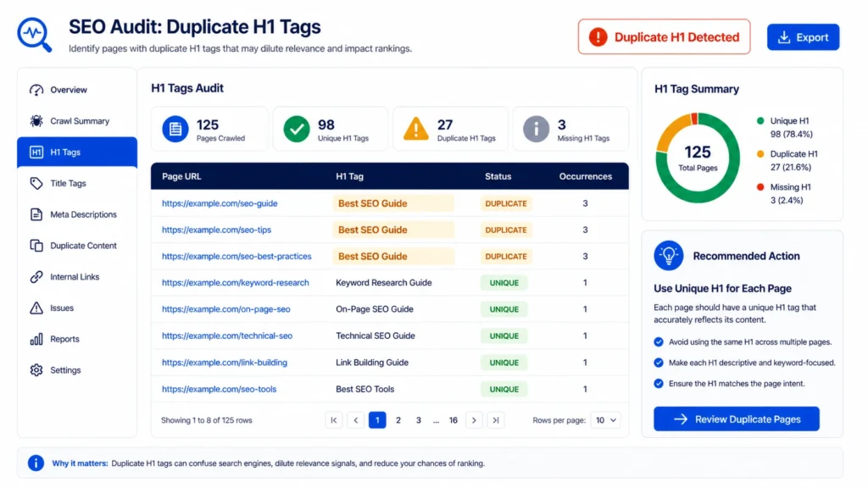
Task: Open Crawl Summary in the sidebar
Action: click(x=77, y=121)
